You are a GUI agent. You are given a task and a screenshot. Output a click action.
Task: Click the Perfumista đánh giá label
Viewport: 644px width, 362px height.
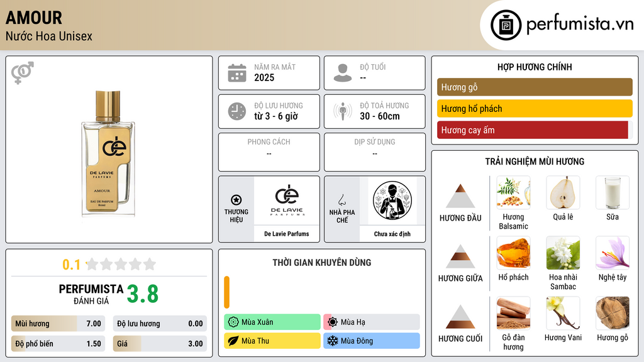[91, 294]
